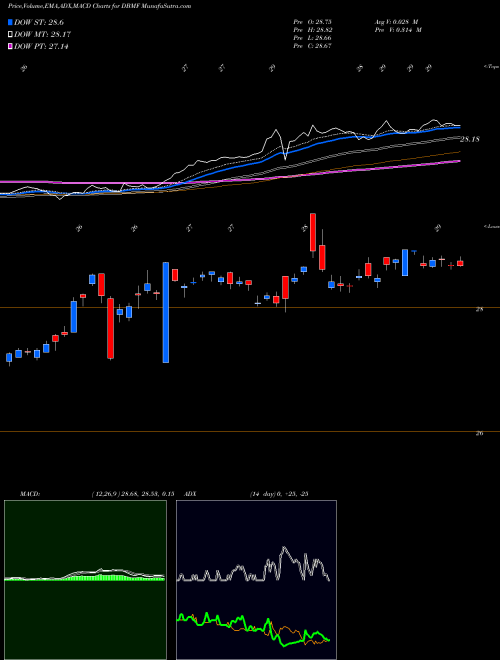The width and height of the screenshot is (500, 660).
Task: Click the ADX (14 day) values text
Action: click(x=278, y=494)
